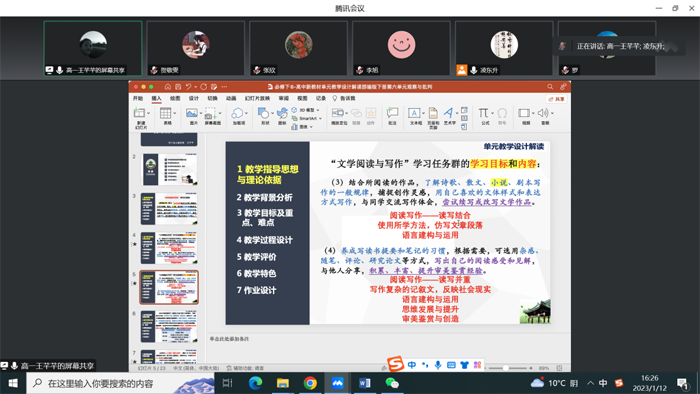Expand the 音频 audio dropdown arrow
The image size is (700, 394).
(x=552, y=113)
